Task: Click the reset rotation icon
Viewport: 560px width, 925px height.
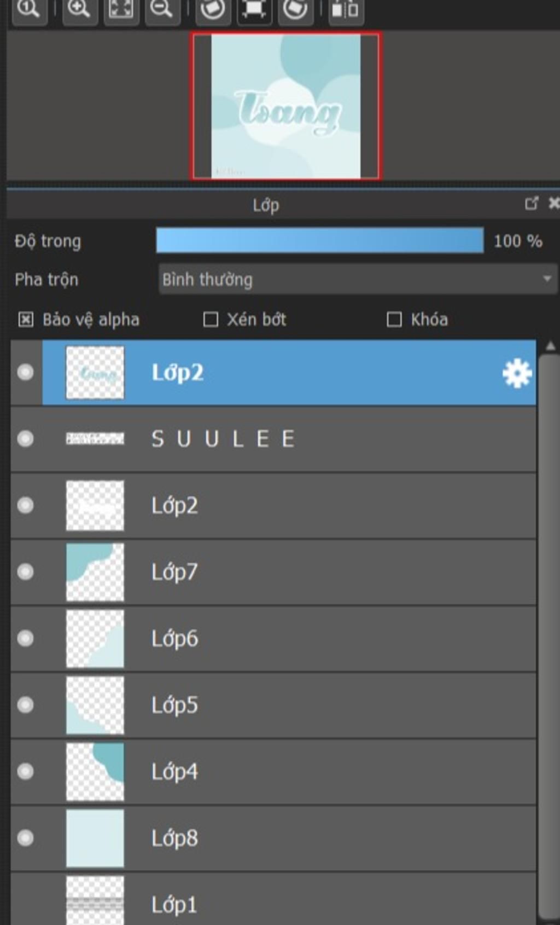Action: click(x=254, y=9)
